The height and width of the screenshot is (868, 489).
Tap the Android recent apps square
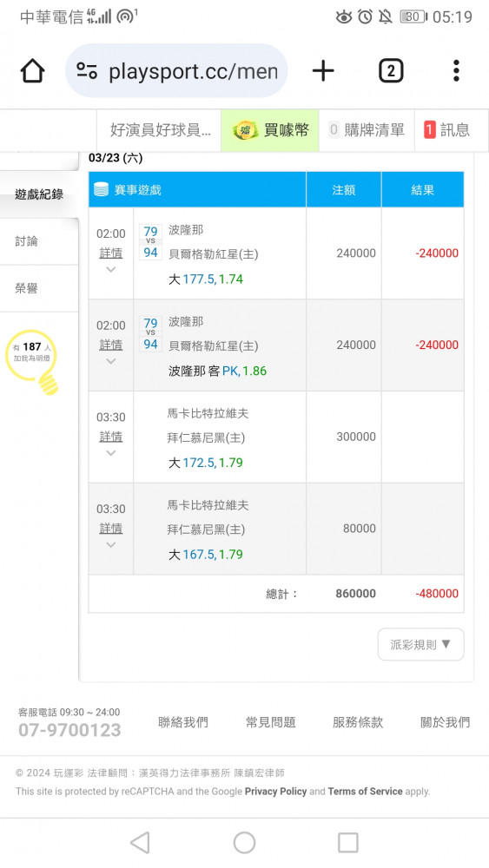[347, 843]
